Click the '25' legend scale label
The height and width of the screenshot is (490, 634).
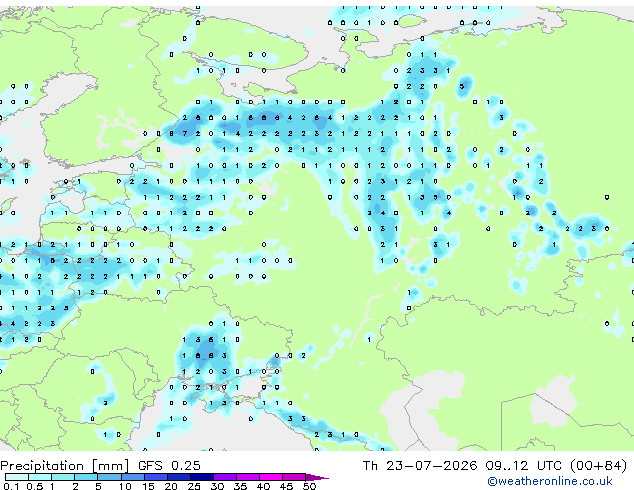tap(194, 486)
